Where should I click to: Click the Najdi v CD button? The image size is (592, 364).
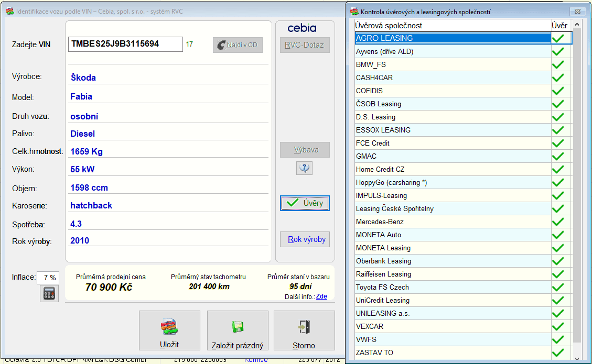pos(238,45)
